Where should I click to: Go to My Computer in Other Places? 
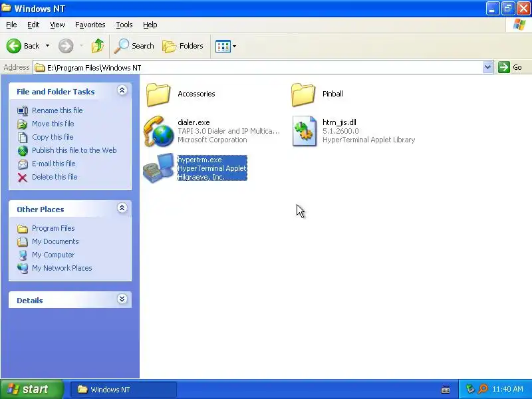(x=53, y=255)
